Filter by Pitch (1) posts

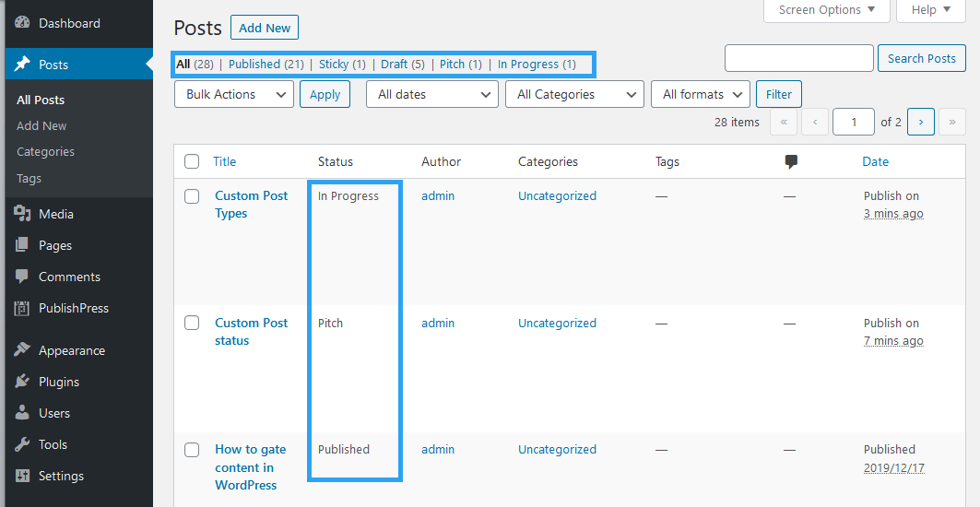coord(461,64)
